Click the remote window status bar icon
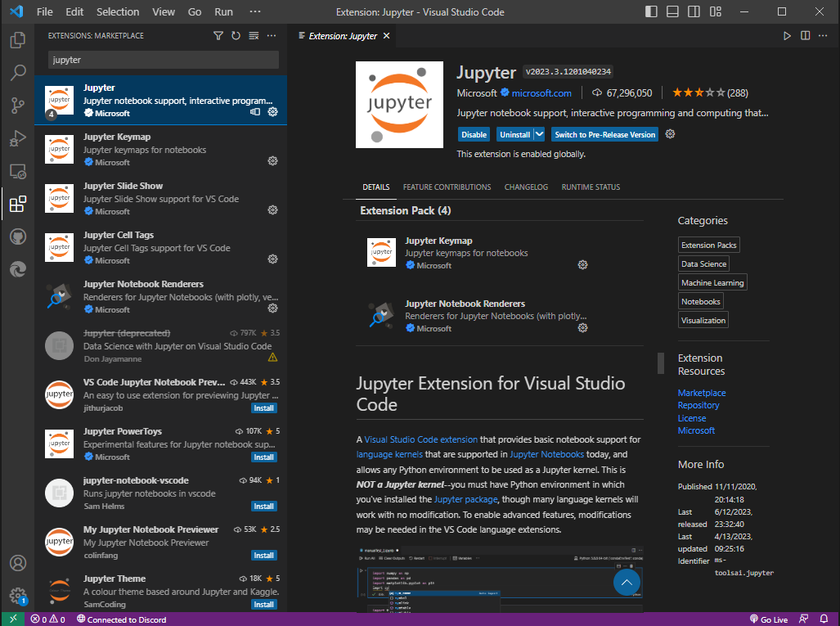The image size is (840, 626). point(13,619)
